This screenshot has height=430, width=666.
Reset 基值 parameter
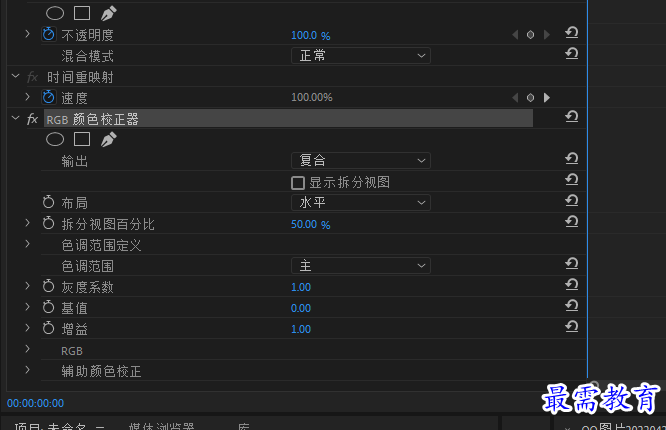tap(572, 306)
